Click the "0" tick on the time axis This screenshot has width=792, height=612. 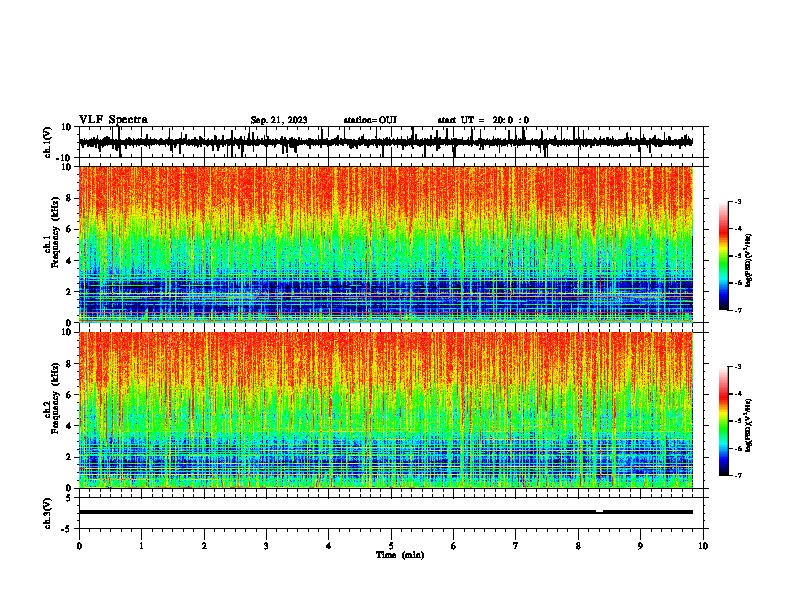(79, 546)
